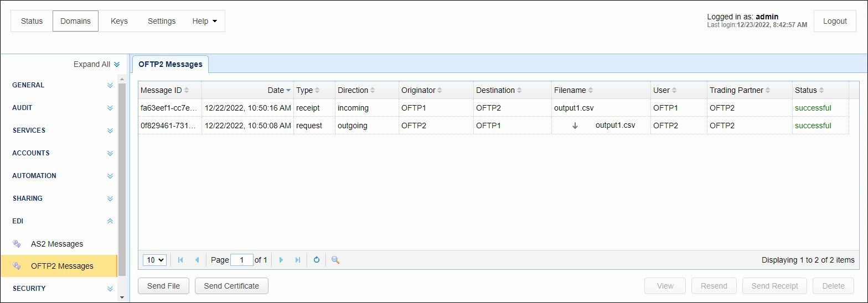Screen dimensions: 868x303
Task: Click the Logout button
Action: click(835, 21)
